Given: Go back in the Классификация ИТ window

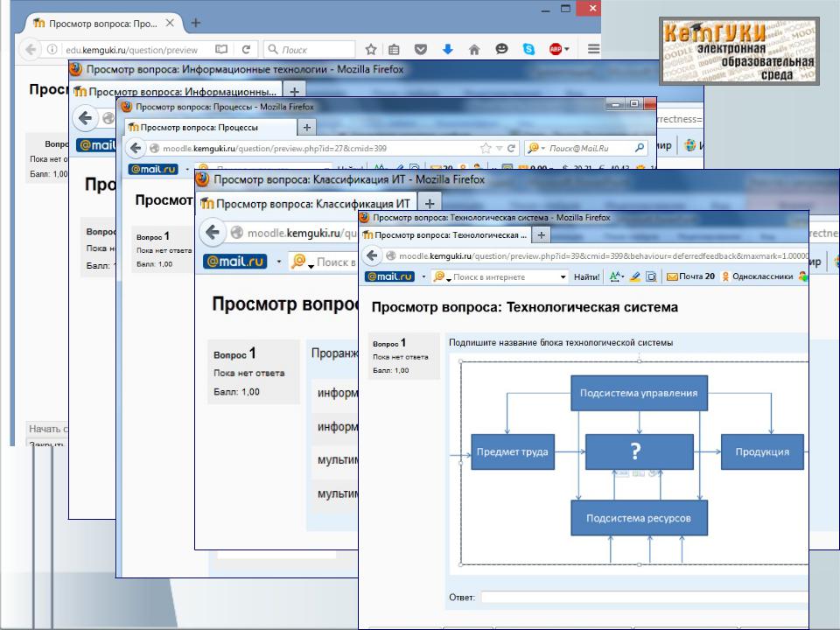Looking at the screenshot, I should (213, 233).
